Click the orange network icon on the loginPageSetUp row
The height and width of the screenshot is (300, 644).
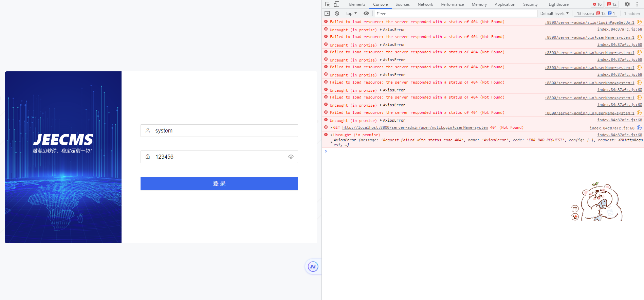pos(639,22)
